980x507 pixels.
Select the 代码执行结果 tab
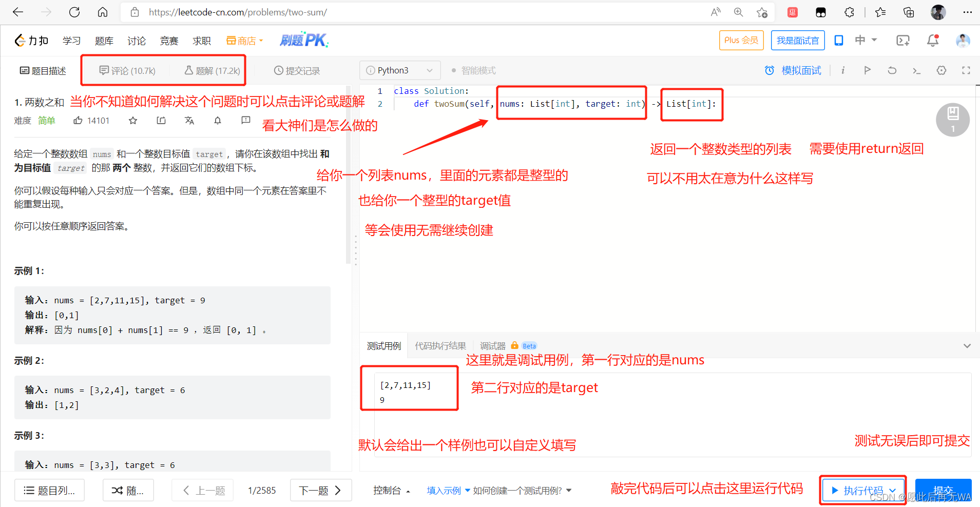[x=440, y=346]
